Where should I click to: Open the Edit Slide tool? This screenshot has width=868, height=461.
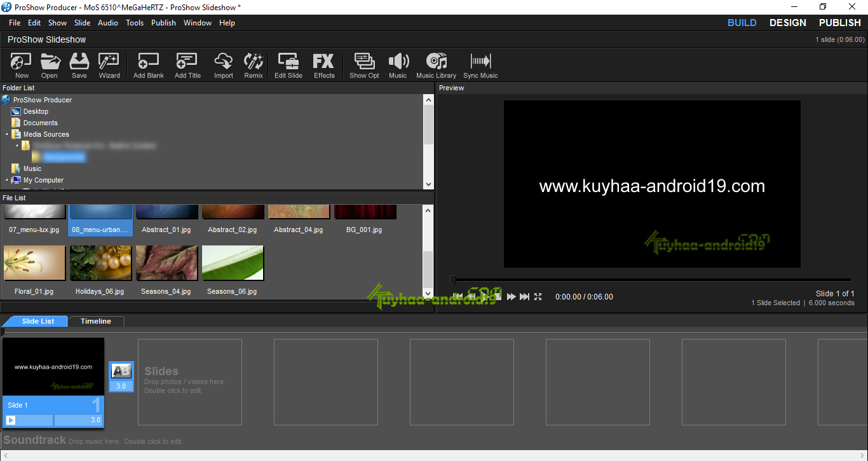288,65
